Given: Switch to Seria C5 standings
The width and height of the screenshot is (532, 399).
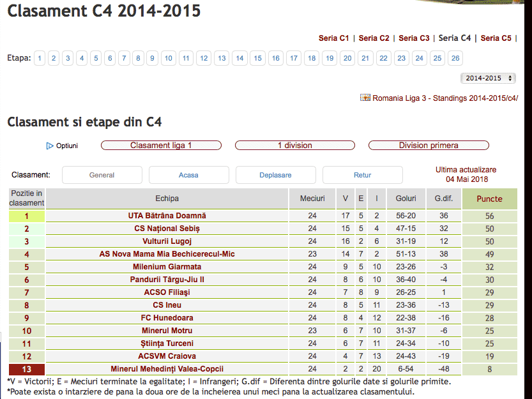Looking at the screenshot, I should [x=496, y=38].
